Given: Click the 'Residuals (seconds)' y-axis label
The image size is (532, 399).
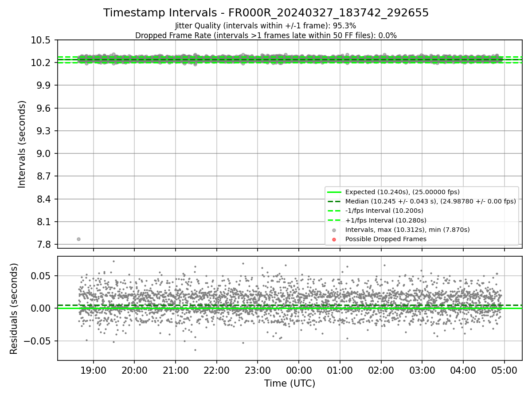Looking at the screenshot, I should click(x=14, y=309).
